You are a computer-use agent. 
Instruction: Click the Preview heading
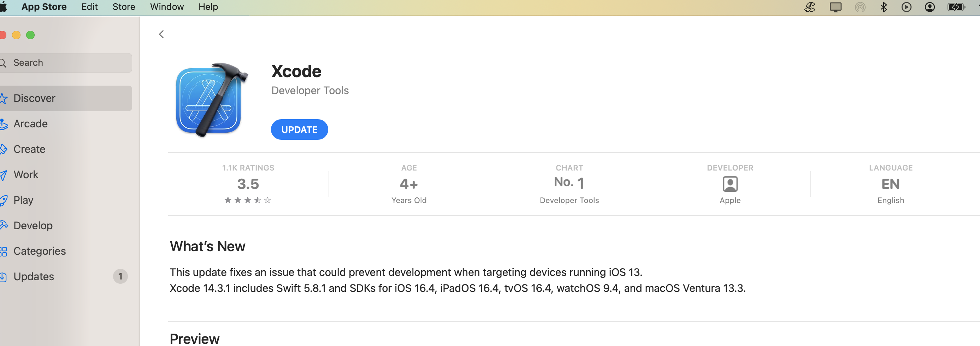194,339
